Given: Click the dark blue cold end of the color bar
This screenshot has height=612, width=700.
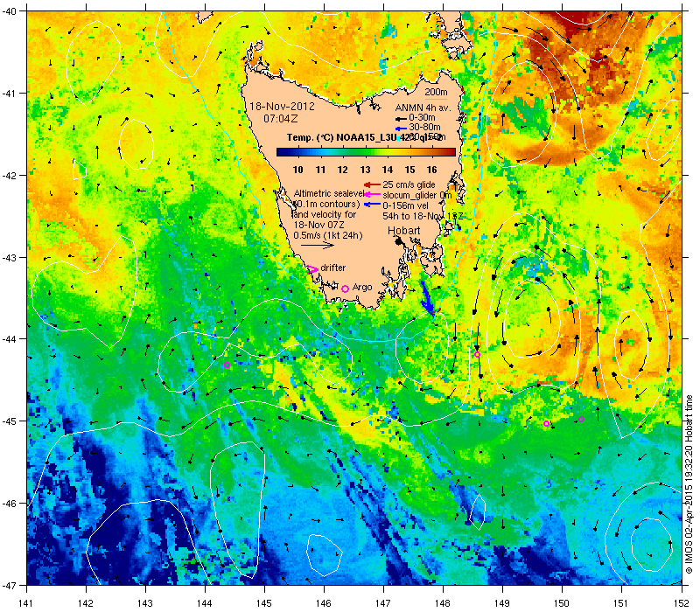Looking at the screenshot, I should pos(280,152).
